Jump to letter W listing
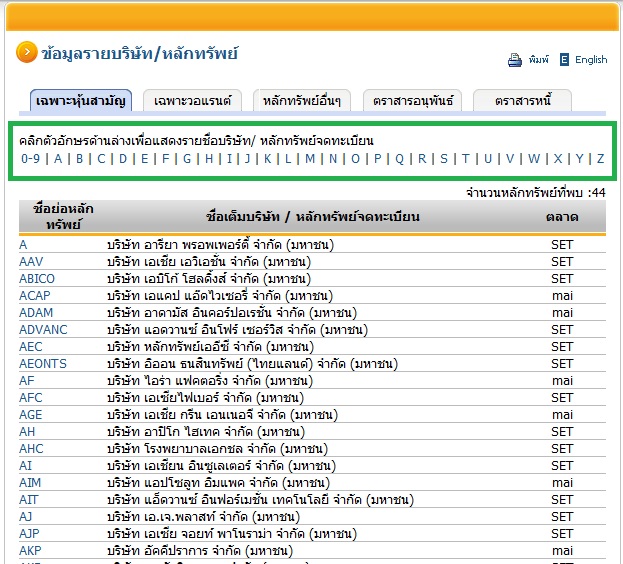 [x=534, y=159]
